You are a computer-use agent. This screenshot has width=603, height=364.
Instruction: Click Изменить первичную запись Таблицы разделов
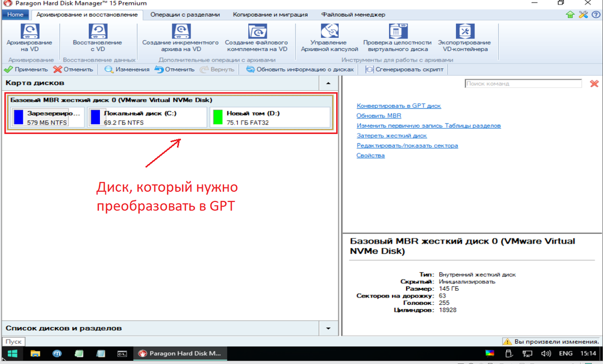pos(429,126)
